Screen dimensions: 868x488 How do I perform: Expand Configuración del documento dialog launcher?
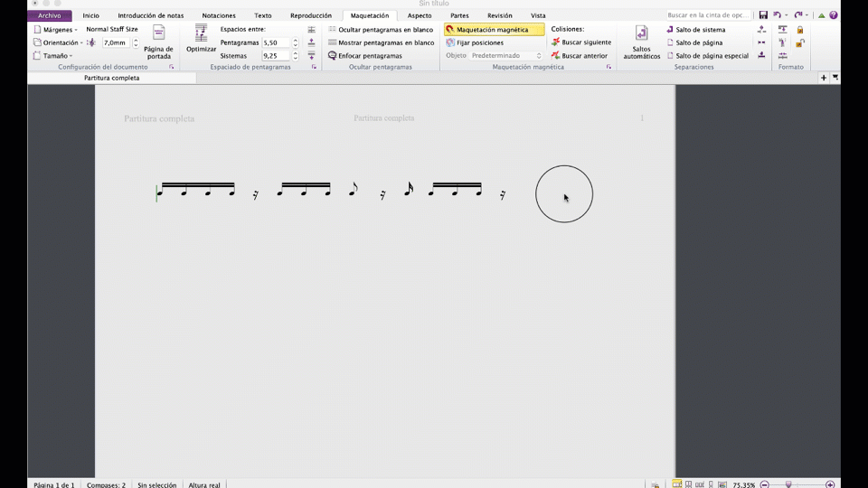click(172, 67)
